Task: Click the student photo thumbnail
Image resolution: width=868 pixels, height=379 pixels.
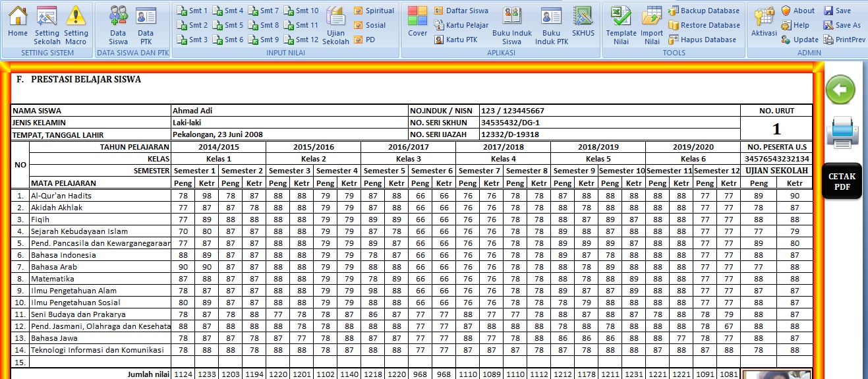Action: pos(776,374)
